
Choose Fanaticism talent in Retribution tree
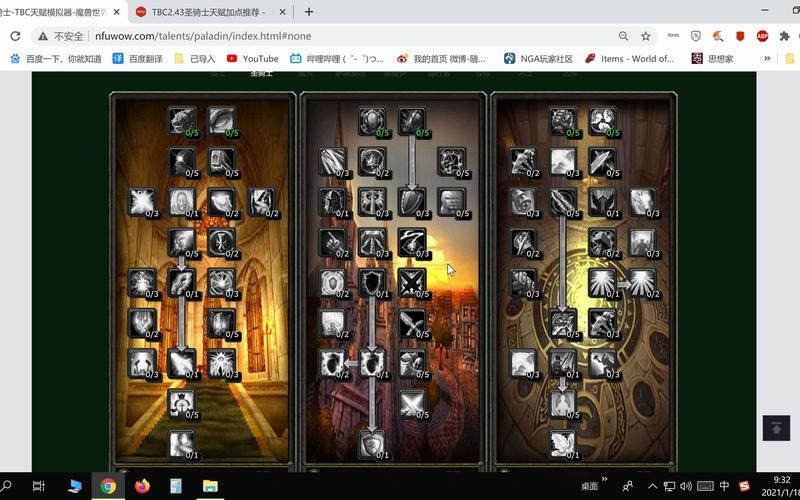pos(563,403)
